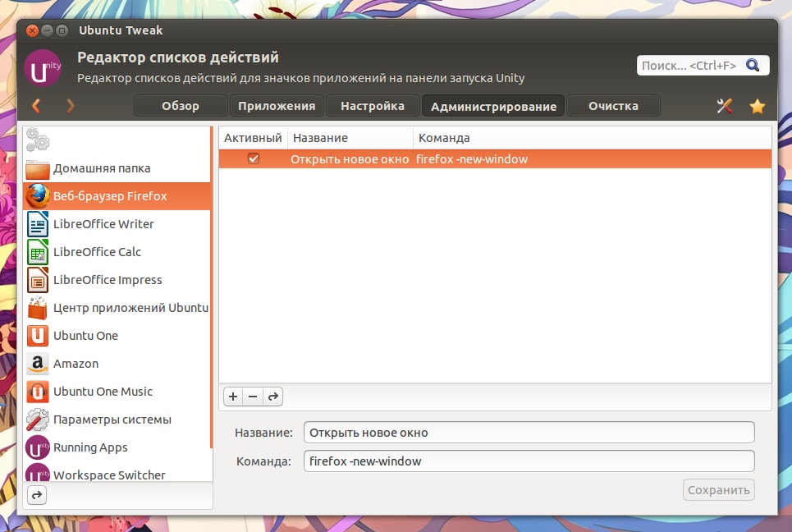The image size is (792, 532).
Task: Go back with the left arrow
Action: pos(36,106)
